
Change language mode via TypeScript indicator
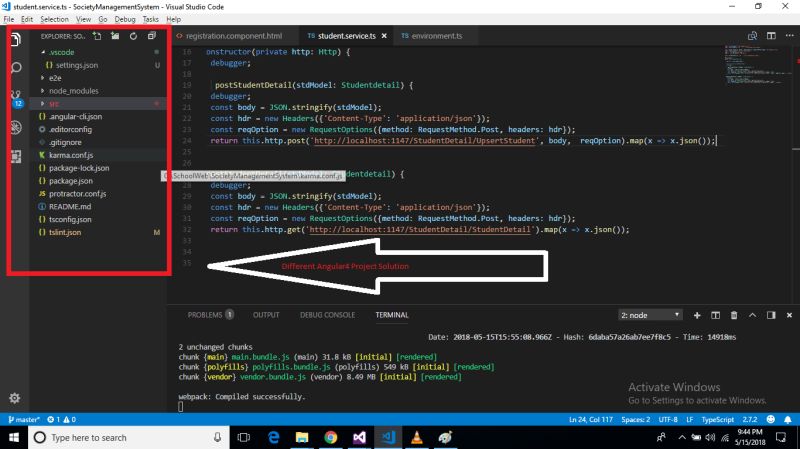(x=717, y=419)
